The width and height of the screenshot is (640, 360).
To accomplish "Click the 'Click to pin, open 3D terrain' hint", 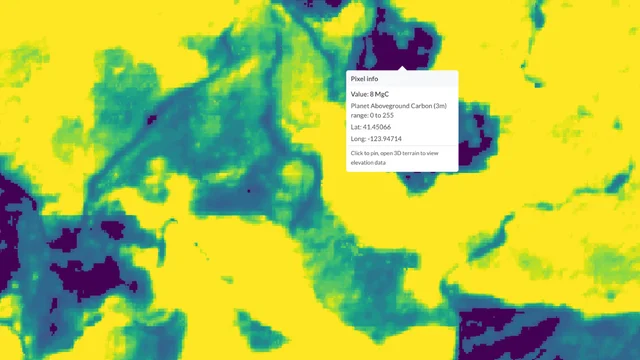I will coord(394,158).
